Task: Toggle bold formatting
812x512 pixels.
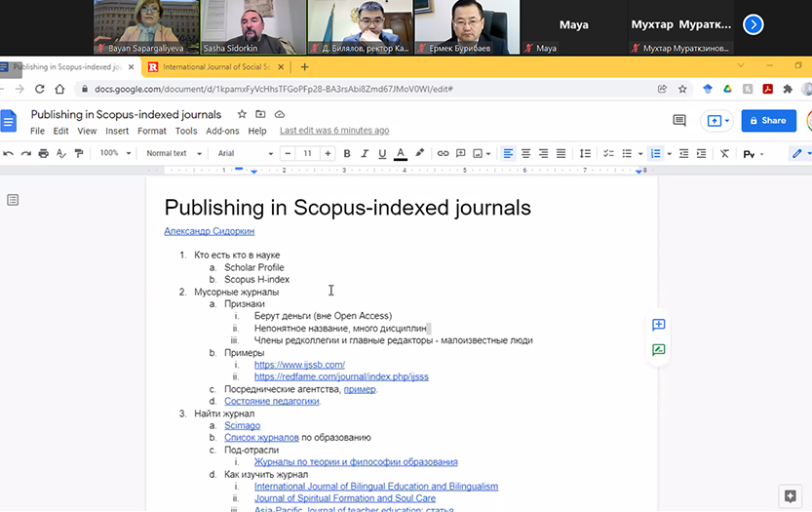Action: (346, 153)
